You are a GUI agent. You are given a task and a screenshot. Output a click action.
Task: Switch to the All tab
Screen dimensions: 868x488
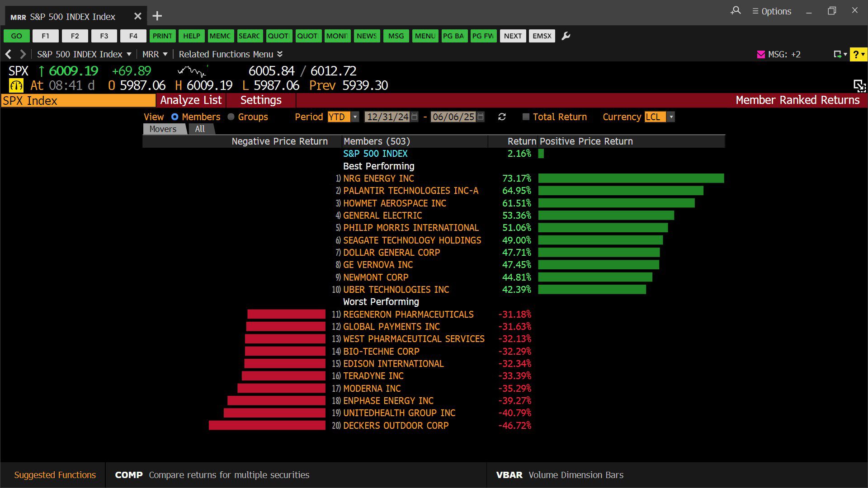tap(200, 129)
